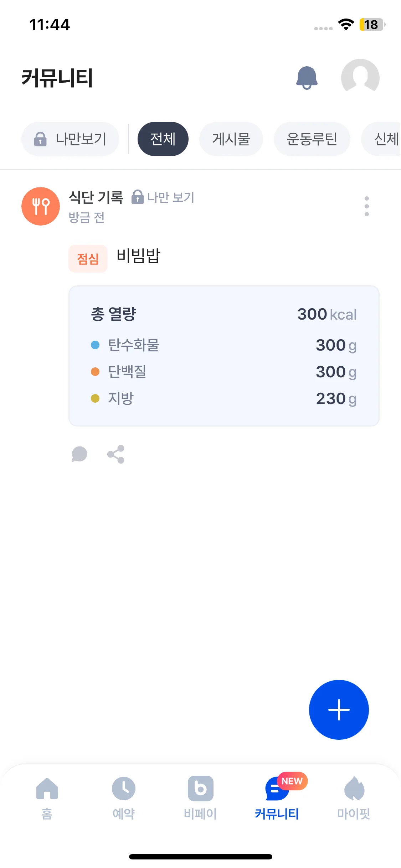Tap the notification bell icon
401x868 pixels.
point(307,78)
